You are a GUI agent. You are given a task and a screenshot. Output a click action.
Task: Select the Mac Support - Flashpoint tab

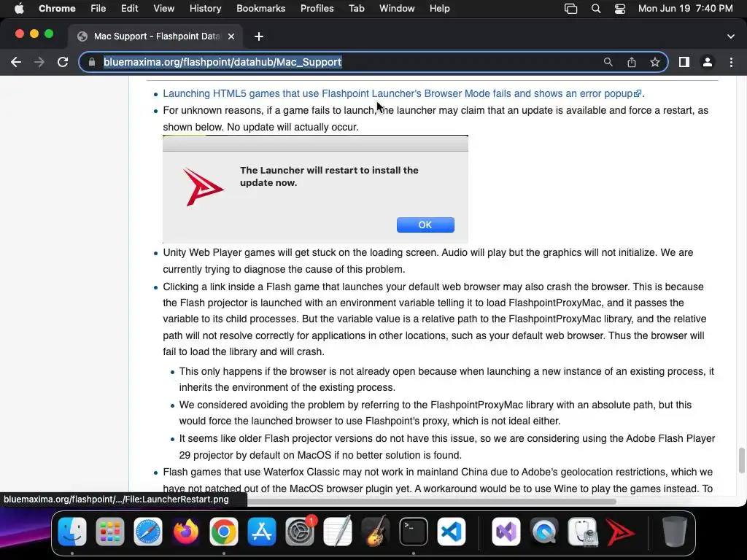click(156, 36)
